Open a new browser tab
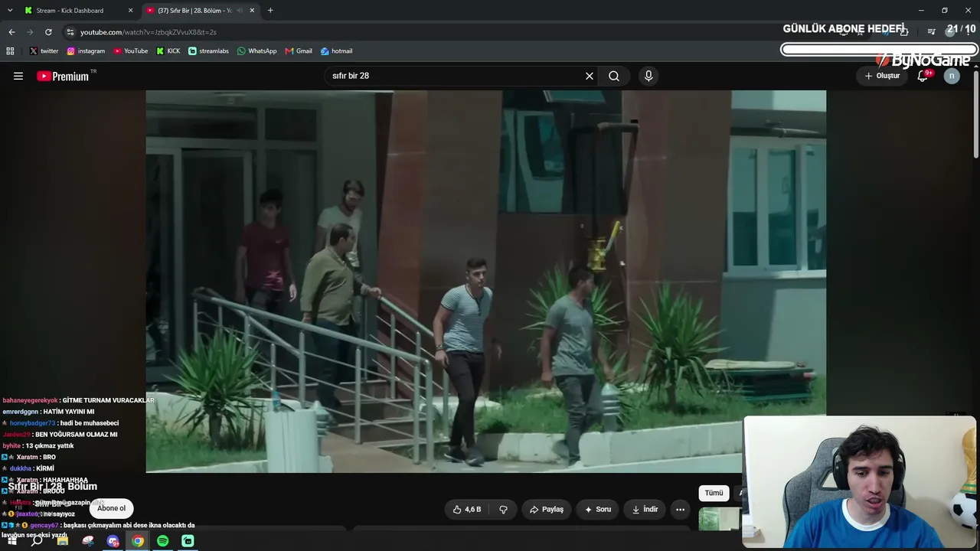Image resolution: width=980 pixels, height=551 pixels. 270,11
